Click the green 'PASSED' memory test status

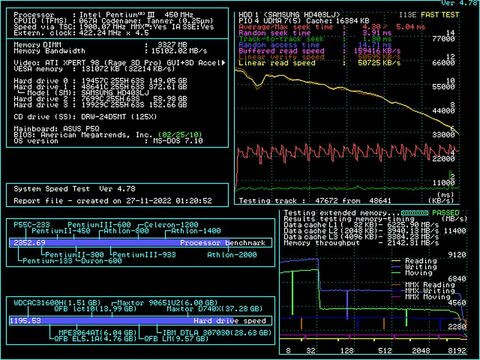(x=446, y=213)
